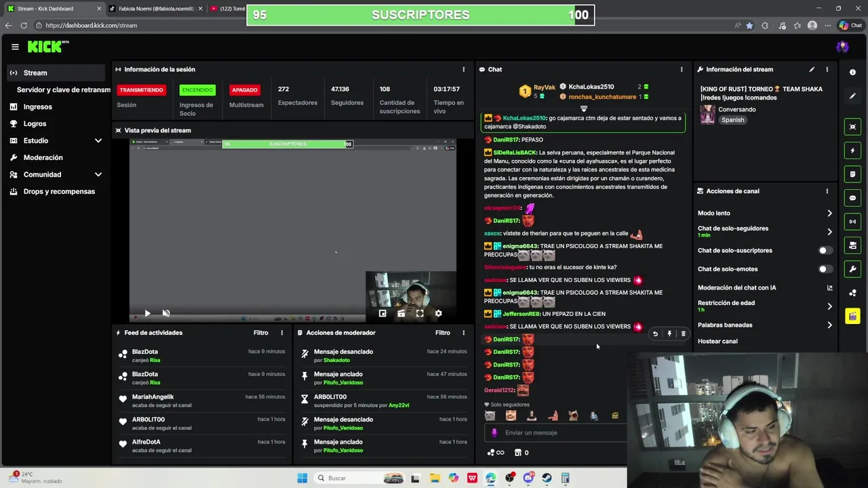
Task: Open the Filtro dropdown in Acciones de moderador
Action: [x=443, y=333]
